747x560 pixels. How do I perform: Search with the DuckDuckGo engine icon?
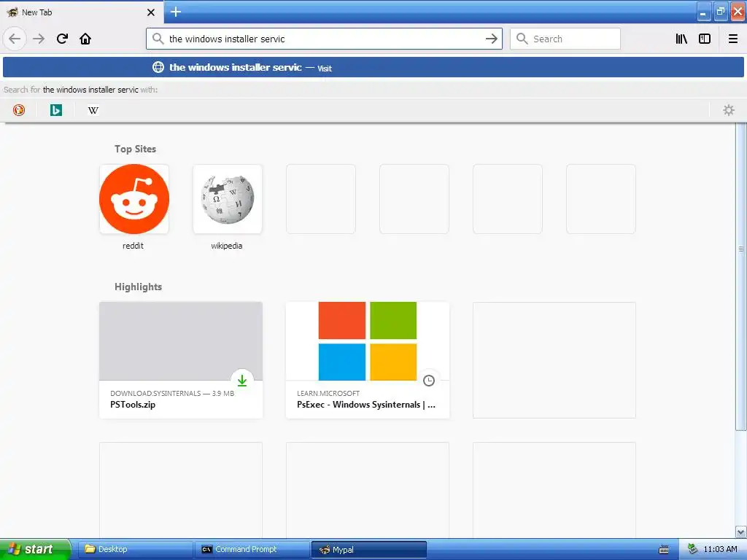(x=19, y=110)
